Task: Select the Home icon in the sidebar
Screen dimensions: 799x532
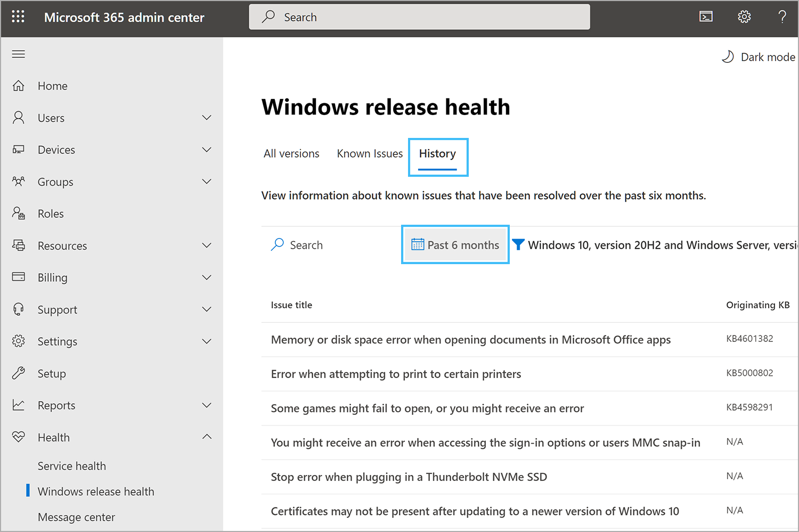Action: [19, 85]
